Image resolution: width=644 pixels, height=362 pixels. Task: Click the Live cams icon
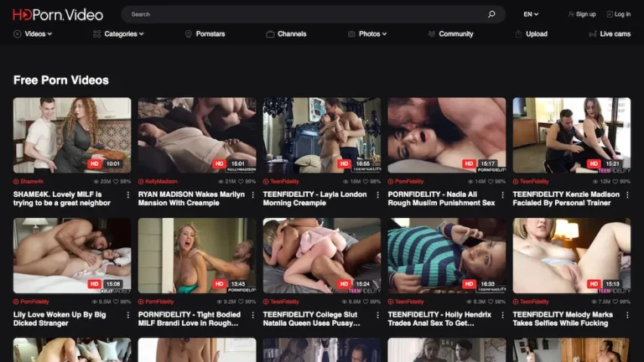pos(592,34)
